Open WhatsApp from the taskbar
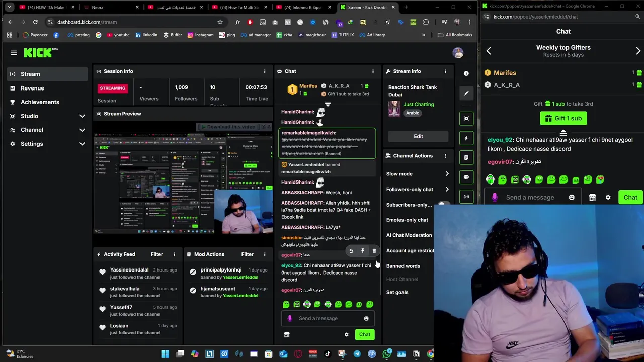The height and width of the screenshot is (362, 644). pos(386,354)
